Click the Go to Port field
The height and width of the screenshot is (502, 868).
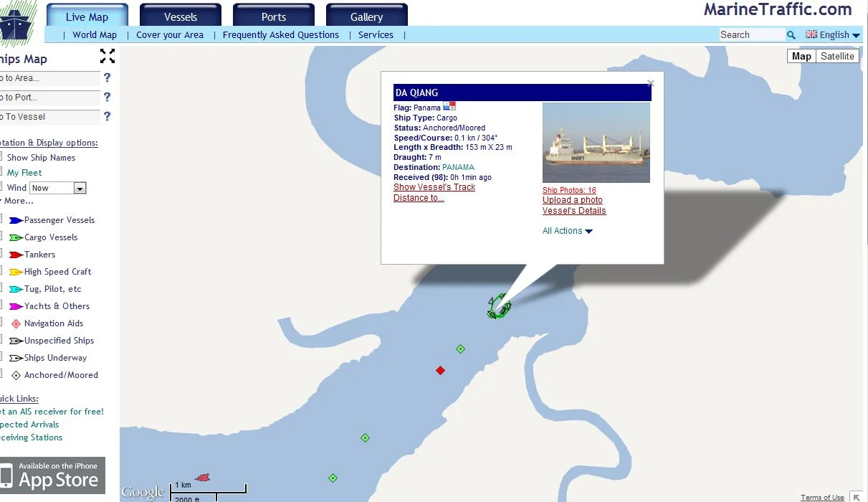(49, 98)
